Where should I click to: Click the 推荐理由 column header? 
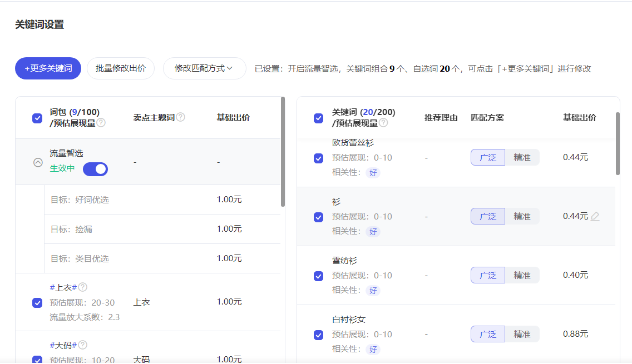tap(441, 118)
